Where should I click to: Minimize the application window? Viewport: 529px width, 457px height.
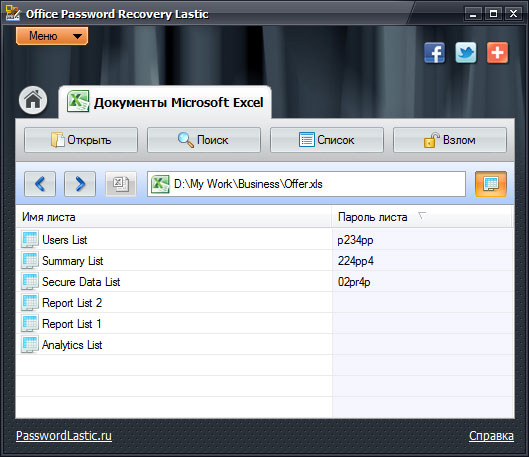(473, 14)
